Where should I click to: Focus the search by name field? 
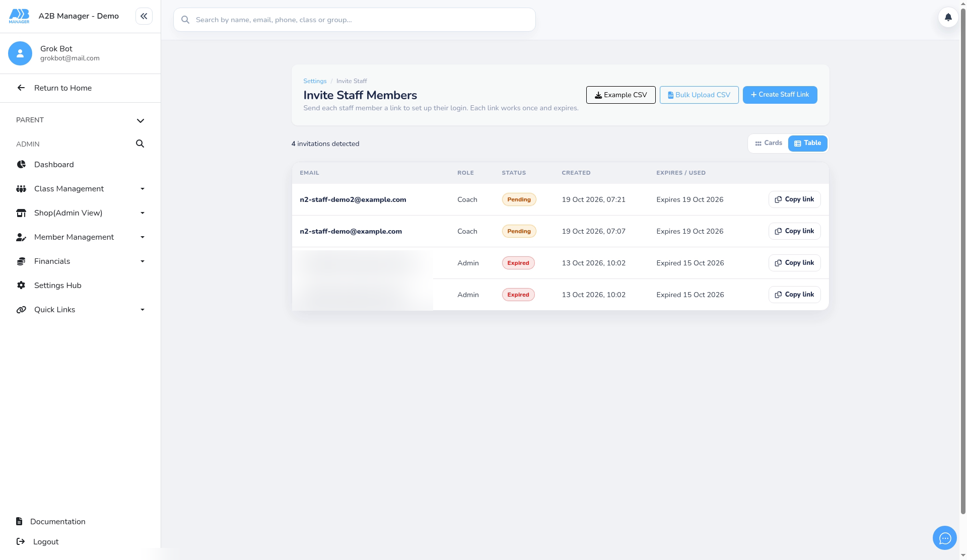click(x=355, y=20)
